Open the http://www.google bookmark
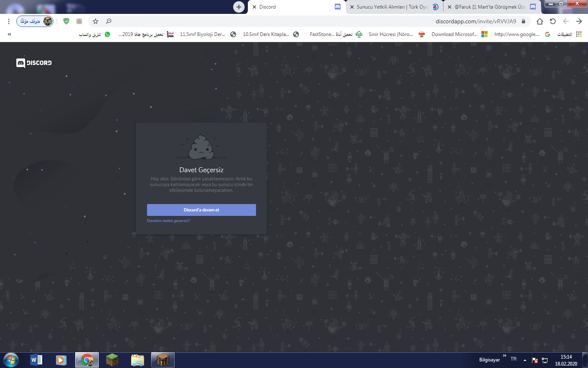 (522, 34)
